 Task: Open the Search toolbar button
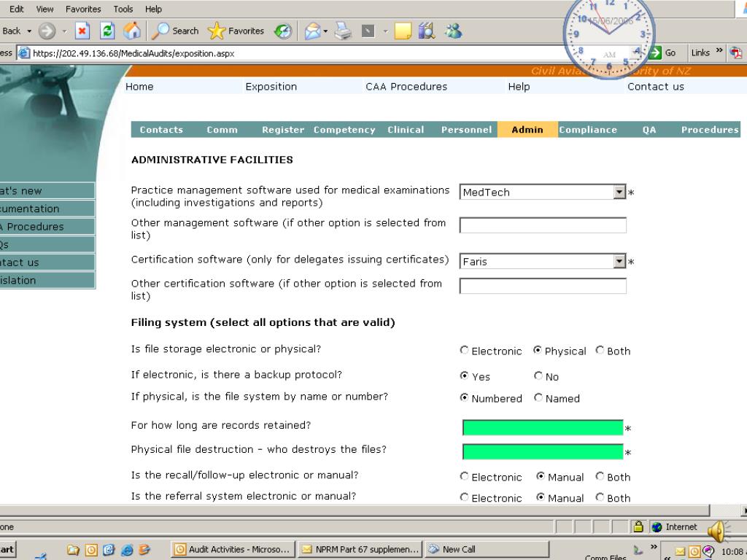pos(175,31)
